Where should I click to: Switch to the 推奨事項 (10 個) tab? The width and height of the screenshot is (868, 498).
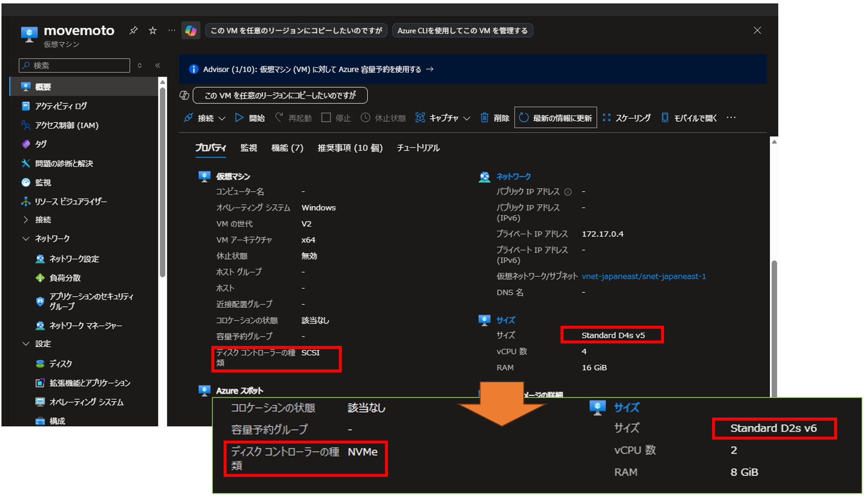[x=350, y=148]
